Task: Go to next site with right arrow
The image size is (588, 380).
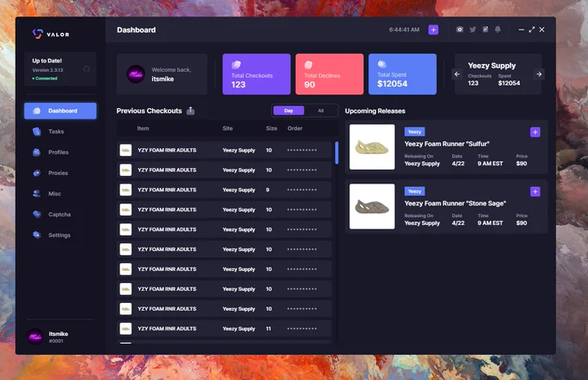Action: tap(539, 74)
